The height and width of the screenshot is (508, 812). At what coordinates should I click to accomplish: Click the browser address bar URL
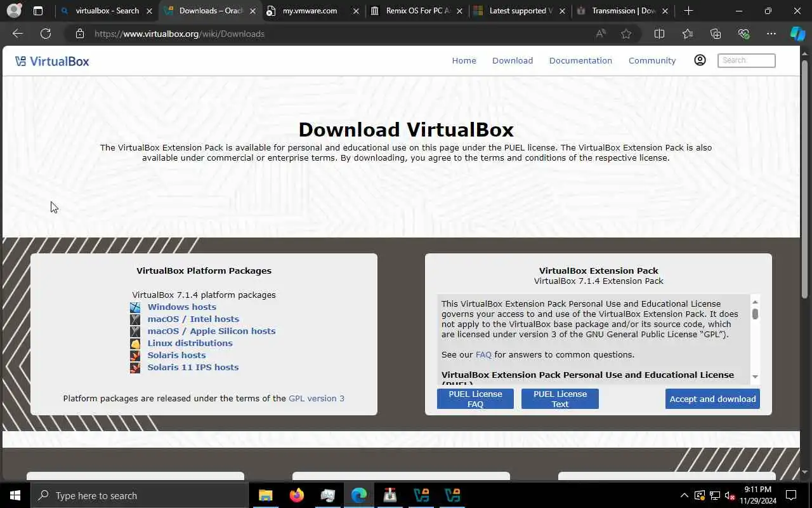click(x=180, y=34)
